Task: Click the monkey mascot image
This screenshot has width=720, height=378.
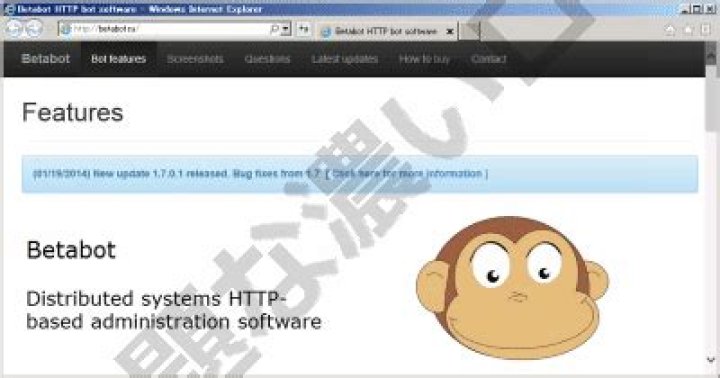Action: point(512,288)
